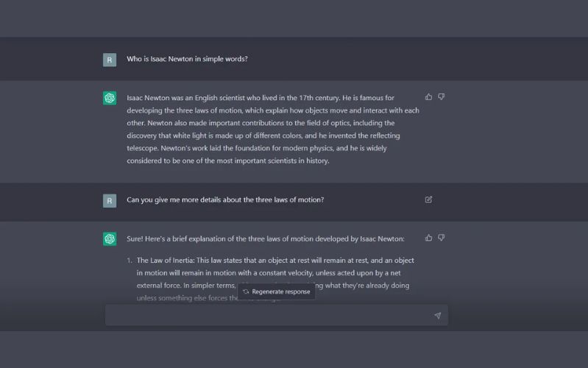Click the "Can you give me more details" message
Image resolution: width=588 pixels, height=368 pixels.
click(x=225, y=200)
